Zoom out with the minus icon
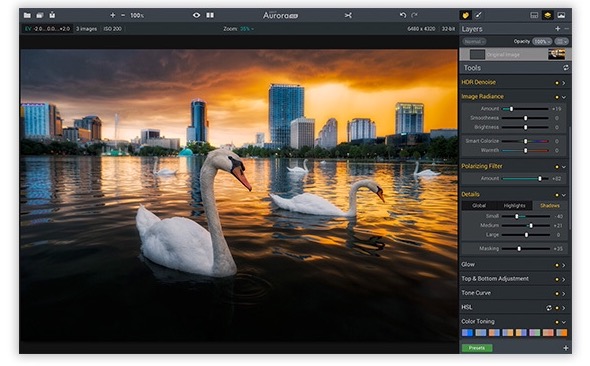This screenshot has width=590, height=366. coord(123,15)
